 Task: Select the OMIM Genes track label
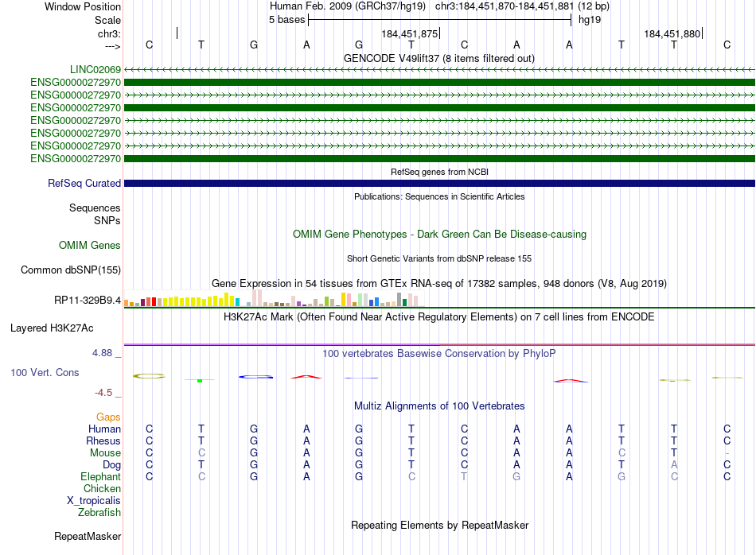[x=90, y=245]
